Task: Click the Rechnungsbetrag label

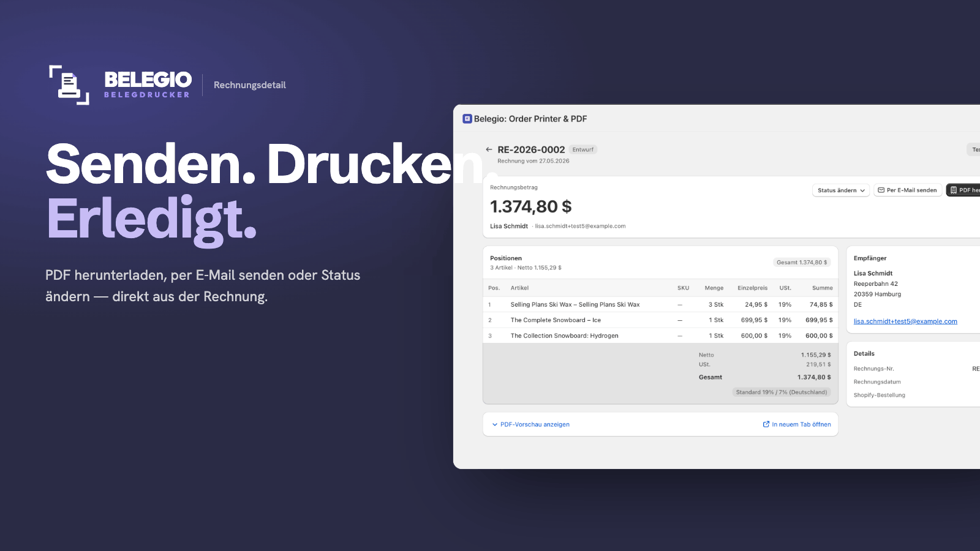Action: (x=514, y=187)
